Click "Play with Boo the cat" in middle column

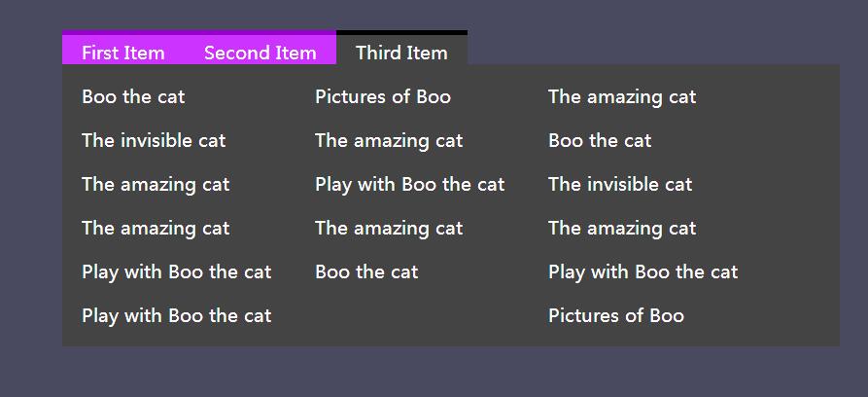coord(409,184)
